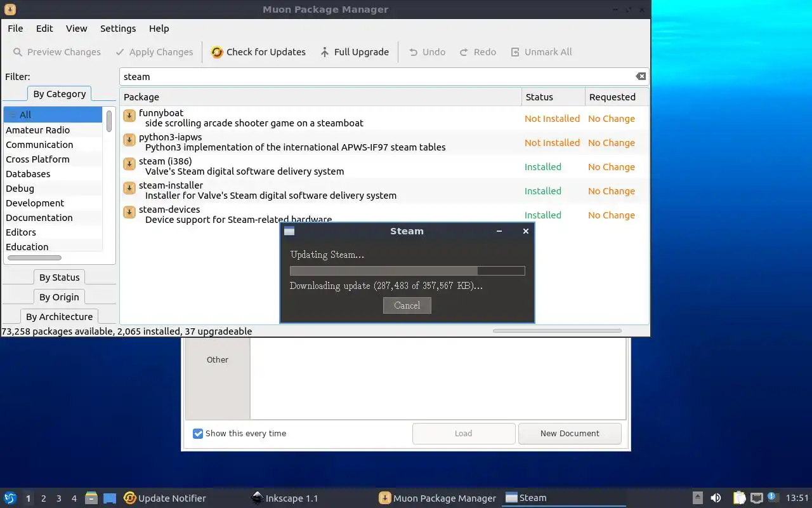
Task: Select the Debug category
Action: coord(53,189)
